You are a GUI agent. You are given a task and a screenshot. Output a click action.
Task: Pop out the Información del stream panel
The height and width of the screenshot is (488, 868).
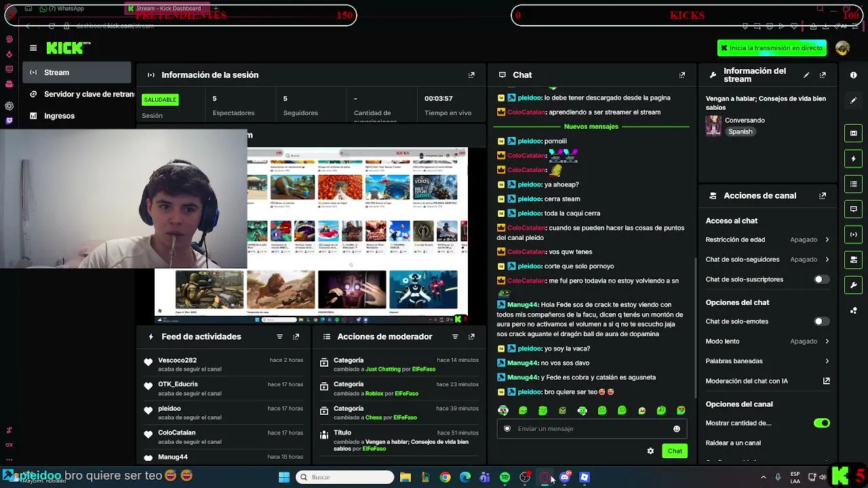(823, 75)
